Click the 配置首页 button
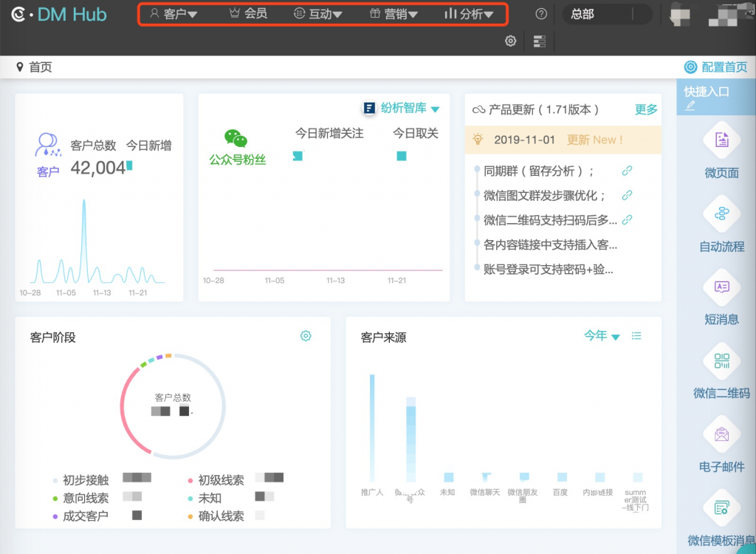Image resolution: width=756 pixels, height=554 pixels. [716, 67]
